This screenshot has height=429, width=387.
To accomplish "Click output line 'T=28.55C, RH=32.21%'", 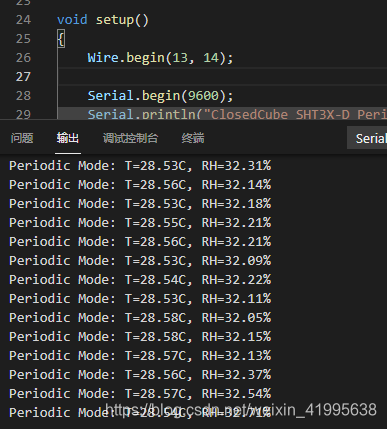I will 140,223.
